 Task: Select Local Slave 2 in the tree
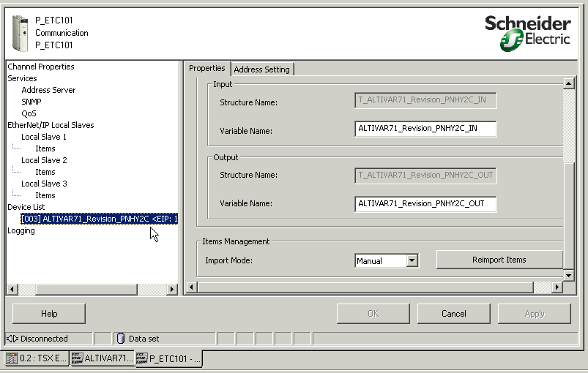44,160
